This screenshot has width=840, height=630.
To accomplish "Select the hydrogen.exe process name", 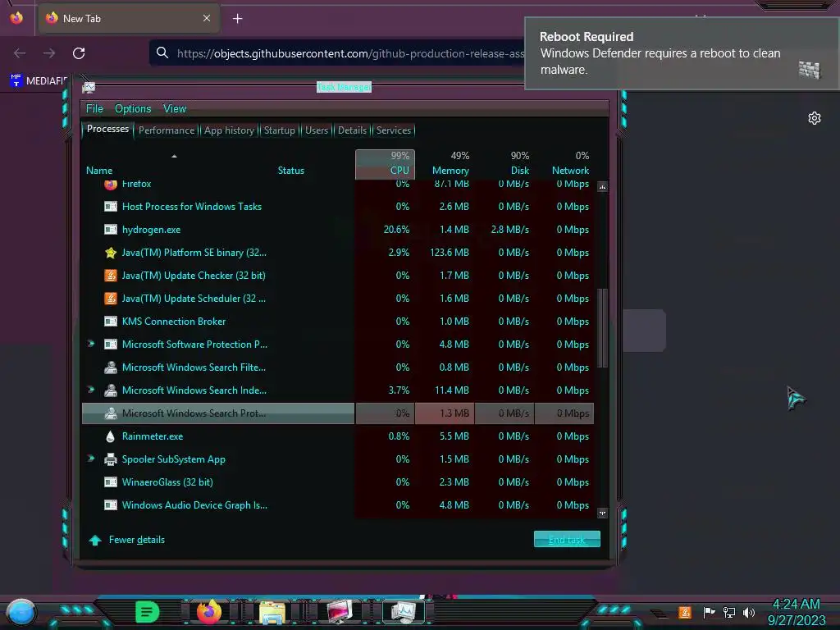I will (x=151, y=230).
